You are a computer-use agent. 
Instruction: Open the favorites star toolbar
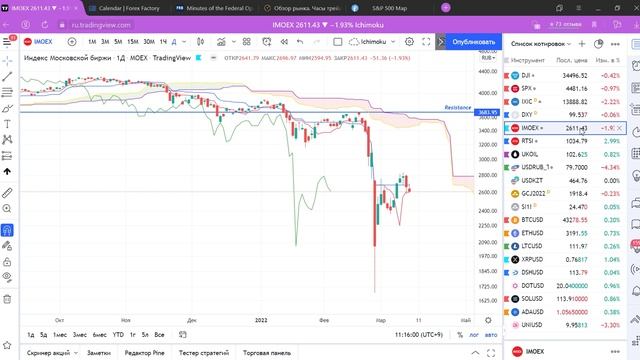[7, 345]
